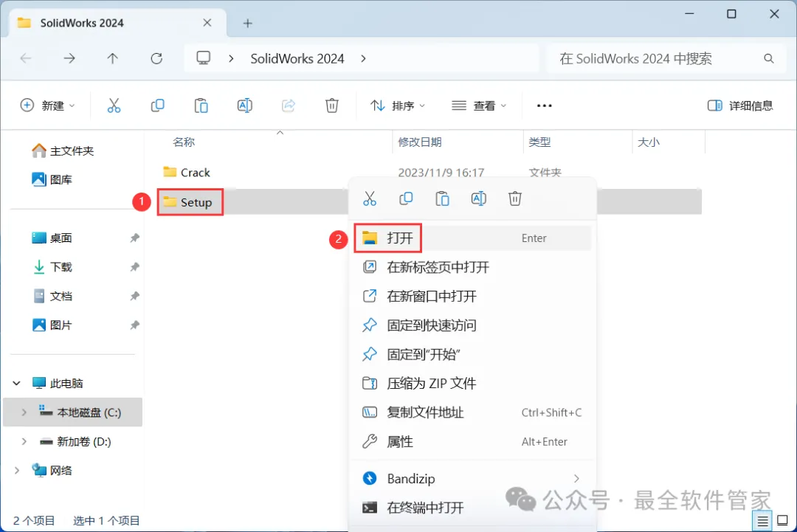Image resolution: width=797 pixels, height=532 pixels.
Task: Click the Copy icon in the toolbar
Action: coord(158,106)
